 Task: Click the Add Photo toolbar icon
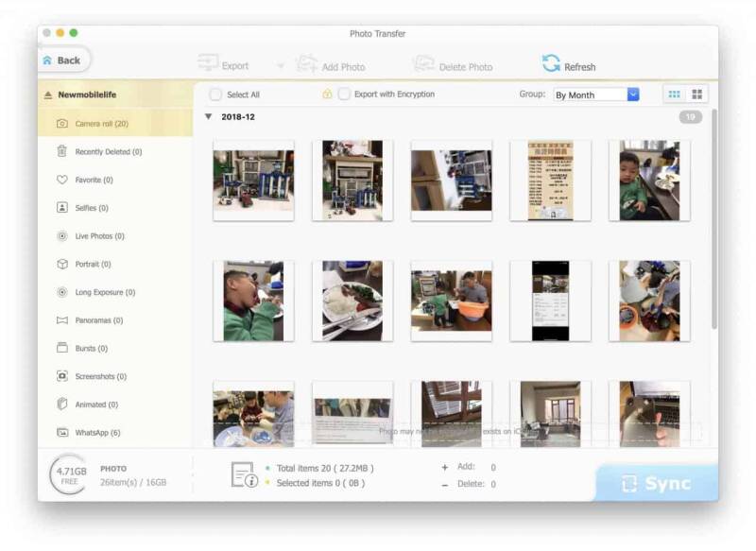tap(306, 63)
